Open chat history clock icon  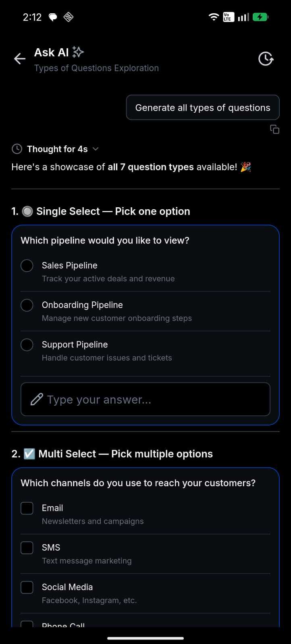coord(266,59)
